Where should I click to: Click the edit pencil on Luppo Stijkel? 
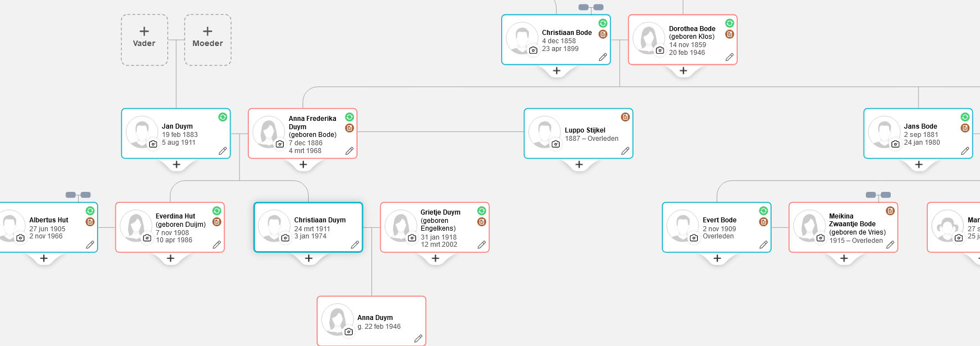point(625,151)
